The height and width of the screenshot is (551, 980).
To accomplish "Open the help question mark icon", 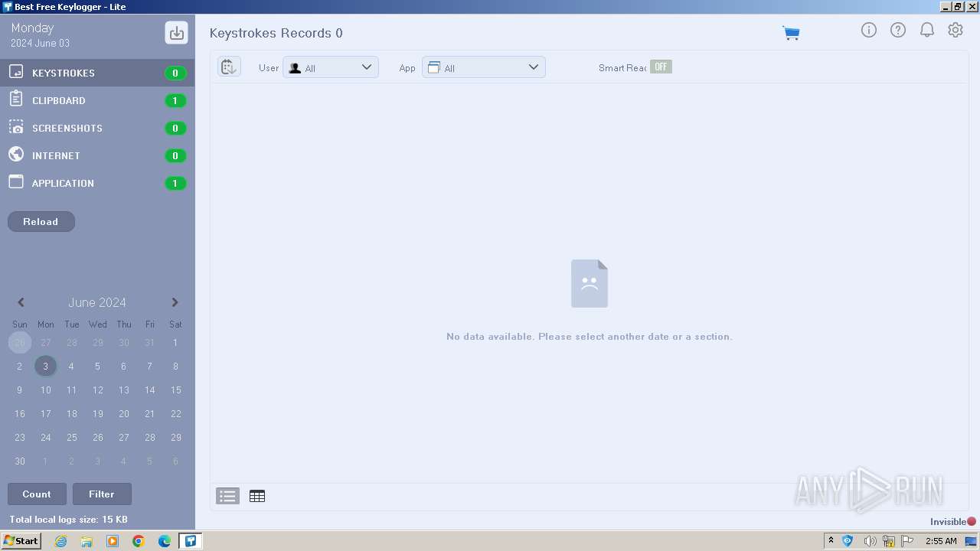I will pyautogui.click(x=898, y=30).
